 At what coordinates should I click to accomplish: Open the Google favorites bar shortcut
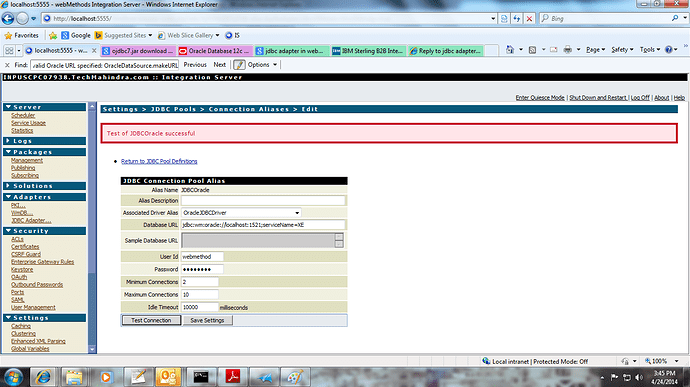tap(76, 35)
